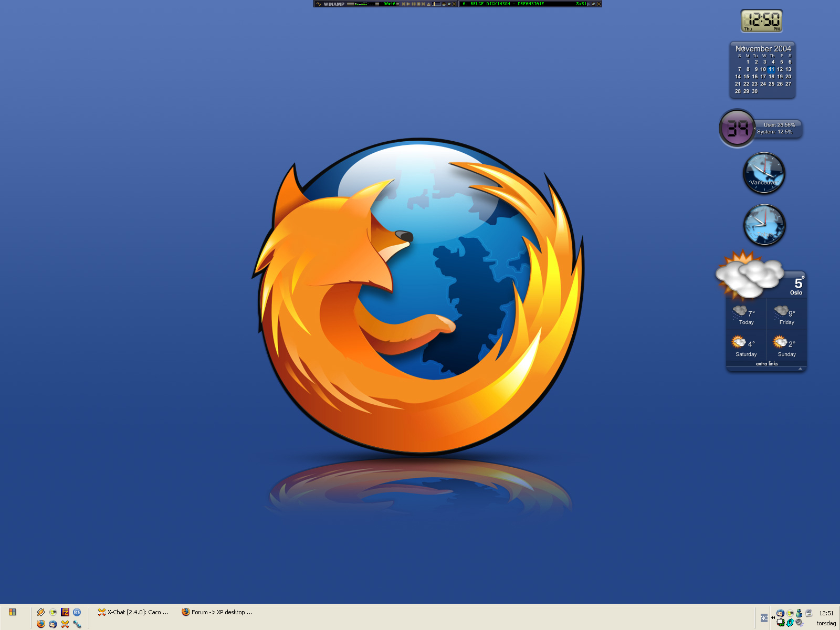Launch Winamp from the quick launch bar
Image resolution: width=840 pixels, height=630 pixels.
41,612
